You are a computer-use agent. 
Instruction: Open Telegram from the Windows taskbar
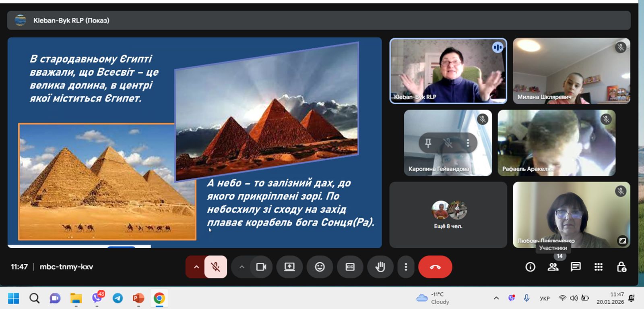click(118, 298)
